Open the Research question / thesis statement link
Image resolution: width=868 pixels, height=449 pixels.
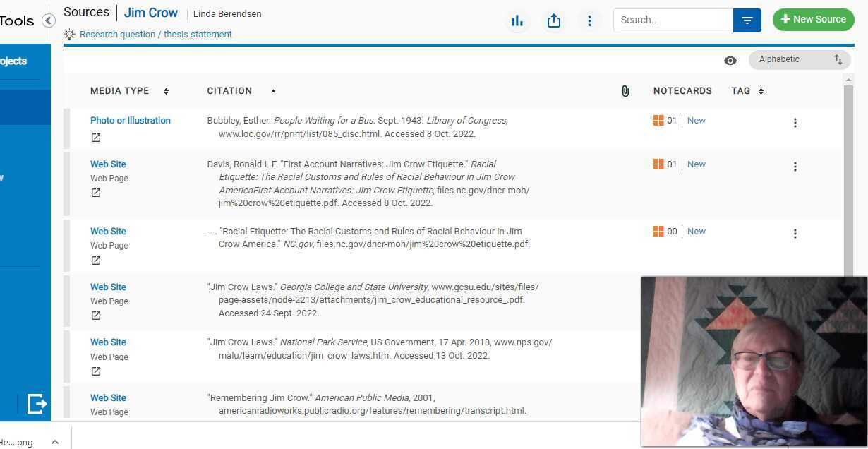156,34
